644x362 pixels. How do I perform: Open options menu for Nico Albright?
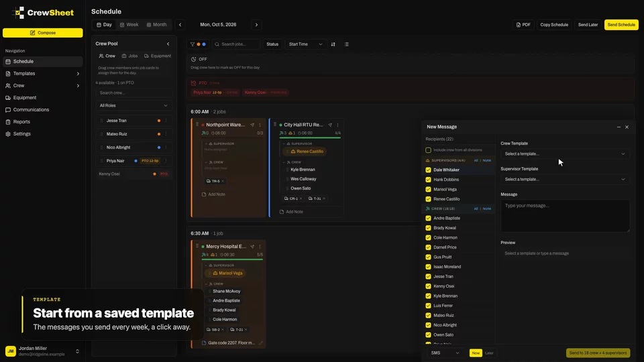[166, 147]
